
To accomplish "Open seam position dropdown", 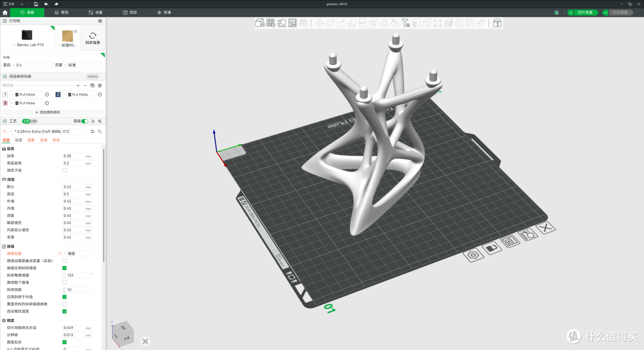I will 77,254.
